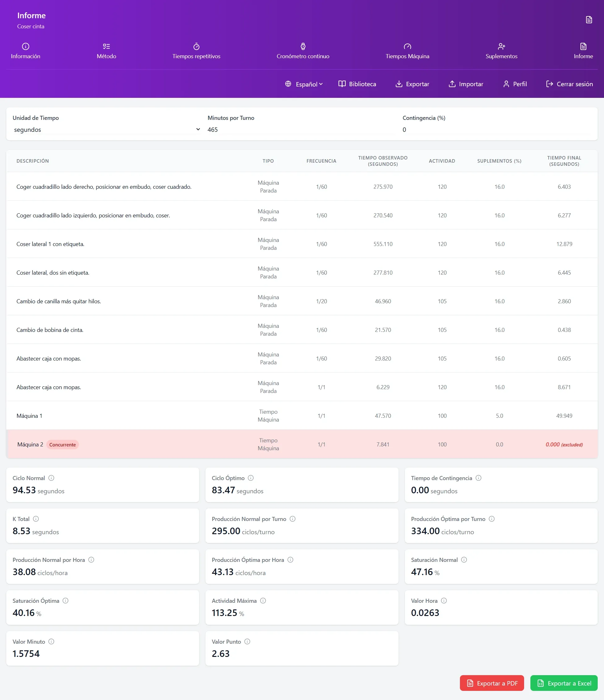Open Tiempos Máquina gauge icon
604x700 pixels.
[x=407, y=46]
